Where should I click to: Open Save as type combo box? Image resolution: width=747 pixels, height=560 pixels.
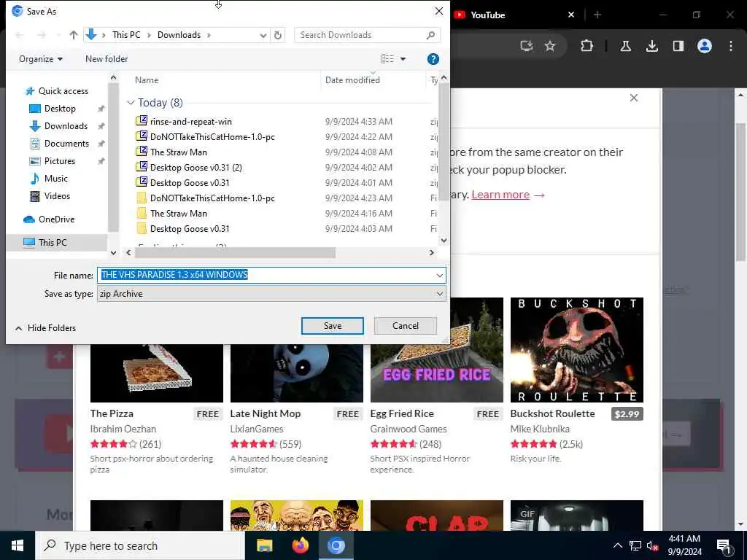pos(271,294)
